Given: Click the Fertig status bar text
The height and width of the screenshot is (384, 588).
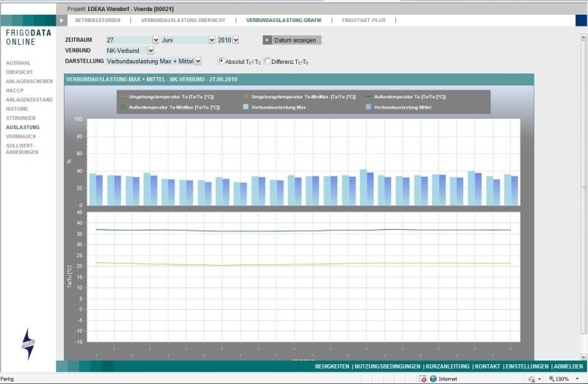Looking at the screenshot, I should click(x=7, y=379).
